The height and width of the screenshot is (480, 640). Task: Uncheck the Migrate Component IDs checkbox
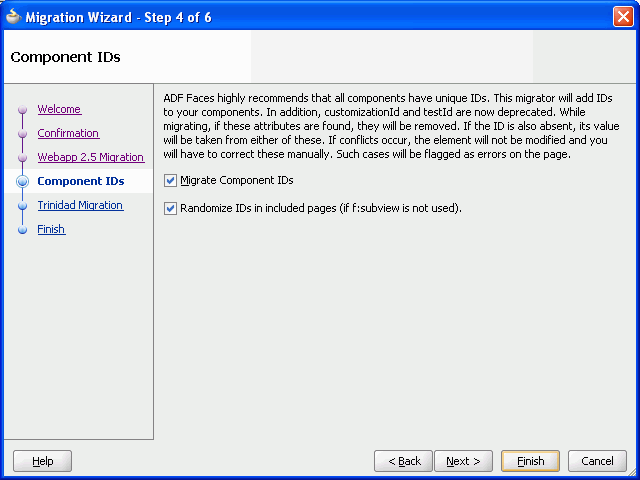170,180
